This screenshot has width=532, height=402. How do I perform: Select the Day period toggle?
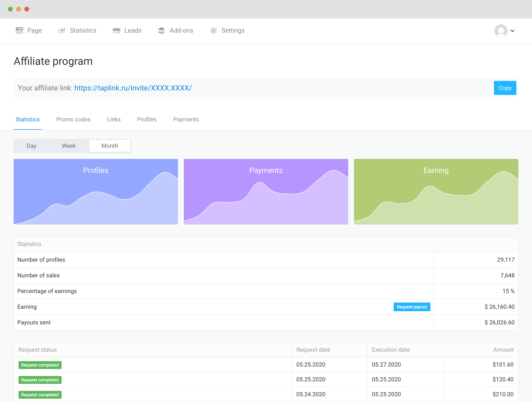tap(32, 146)
